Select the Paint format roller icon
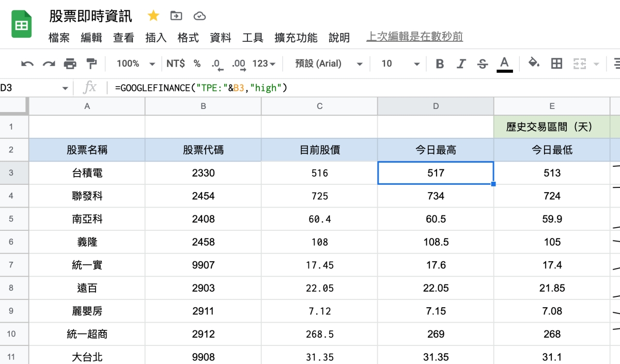The width and height of the screenshot is (620, 364). (x=91, y=64)
